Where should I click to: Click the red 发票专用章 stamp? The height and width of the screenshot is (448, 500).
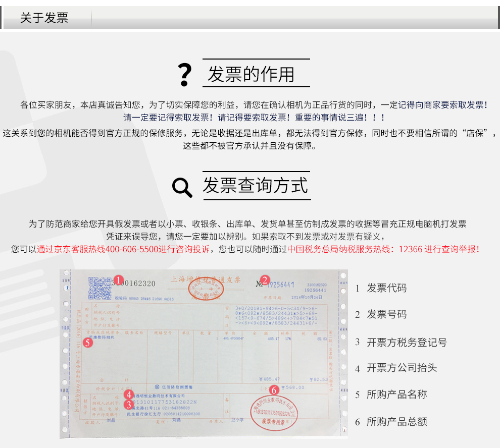pyautogui.click(x=273, y=412)
